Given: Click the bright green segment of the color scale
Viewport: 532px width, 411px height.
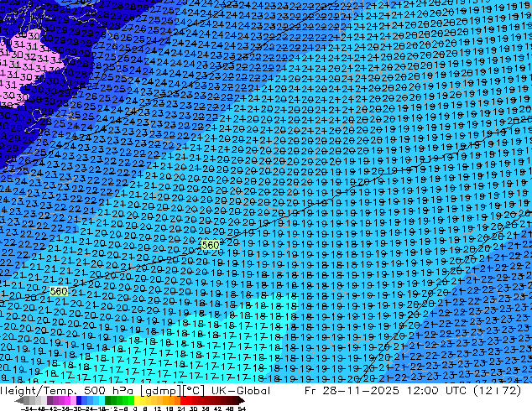Looking at the screenshot, I should tap(131, 401).
